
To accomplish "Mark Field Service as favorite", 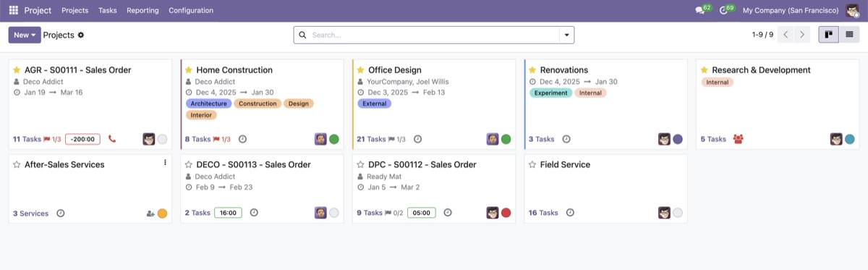I will pos(532,164).
